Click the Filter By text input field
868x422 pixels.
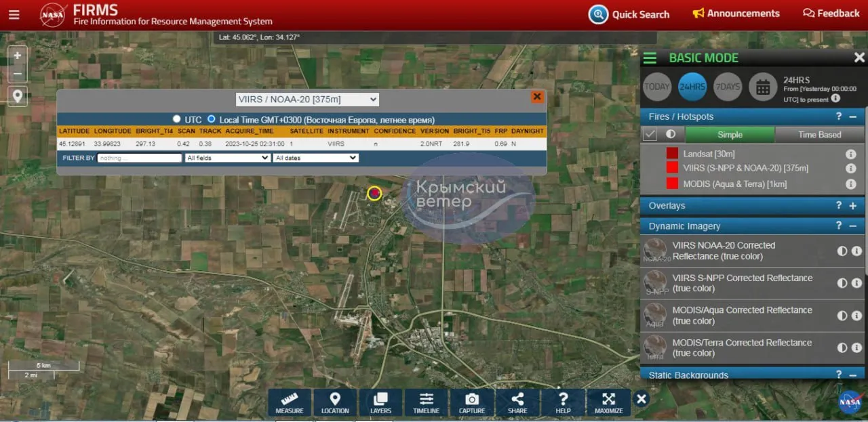[140, 158]
